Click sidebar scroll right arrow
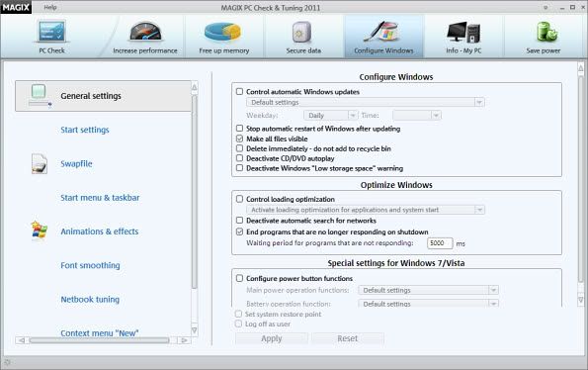This screenshot has height=370, width=588. pos(184,340)
